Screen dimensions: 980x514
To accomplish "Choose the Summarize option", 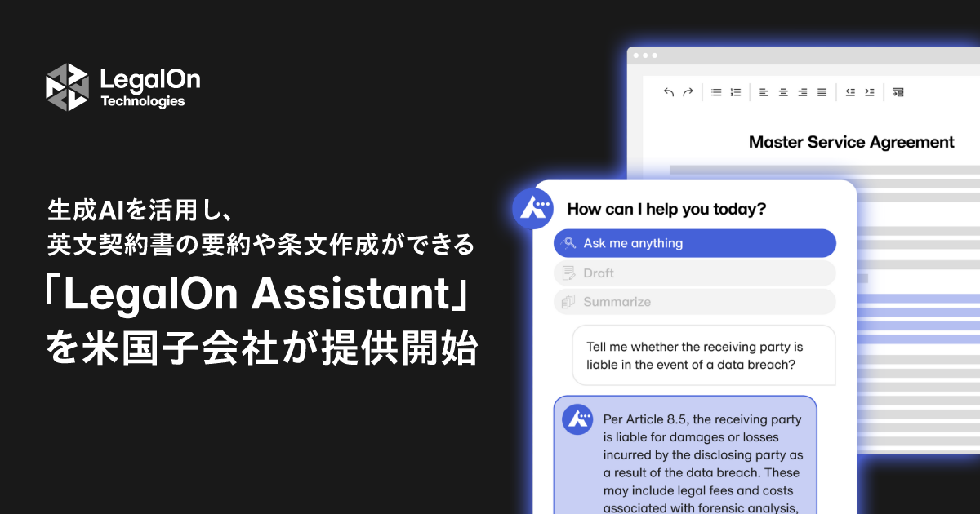I will (695, 302).
